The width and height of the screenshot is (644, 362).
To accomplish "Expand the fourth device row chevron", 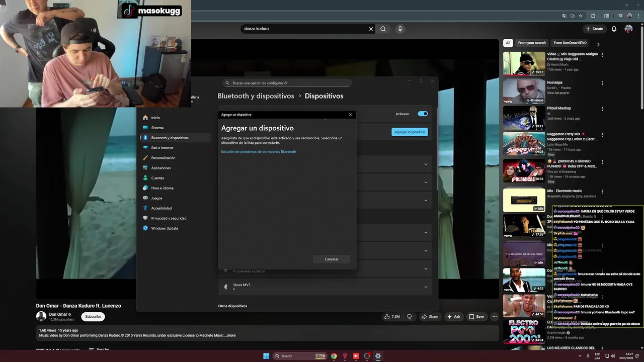I will 426,232.
